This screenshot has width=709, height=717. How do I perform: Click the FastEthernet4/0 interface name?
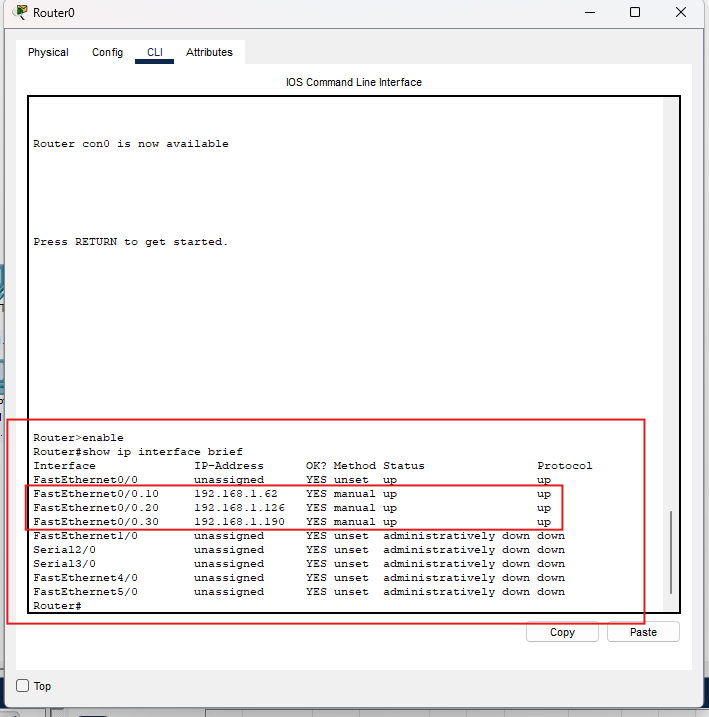(85, 578)
